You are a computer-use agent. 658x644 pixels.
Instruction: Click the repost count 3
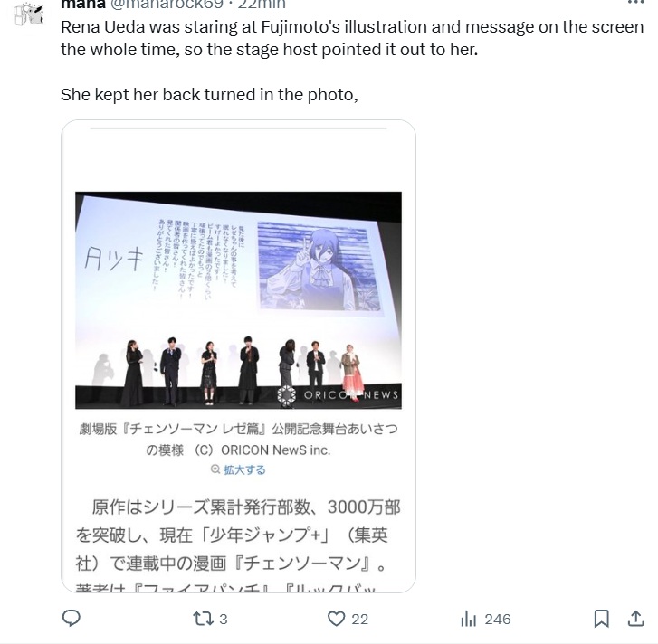click(224, 620)
